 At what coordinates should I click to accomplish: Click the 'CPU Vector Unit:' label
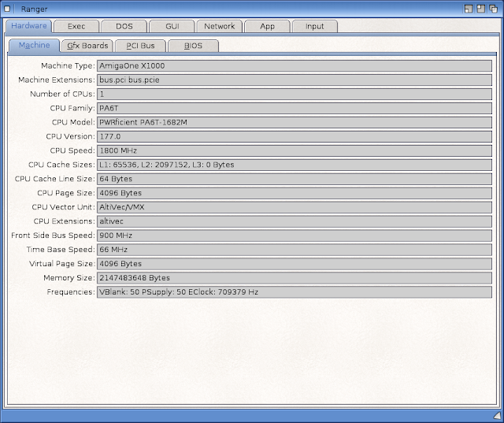click(64, 207)
